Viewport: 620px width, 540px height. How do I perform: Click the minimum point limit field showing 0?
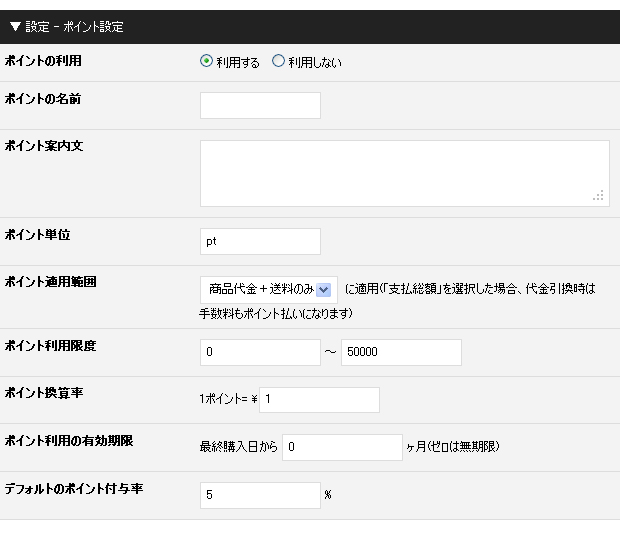point(260,352)
